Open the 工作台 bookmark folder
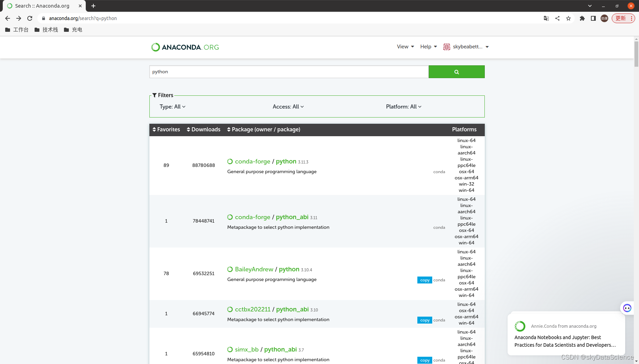 pos(17,30)
